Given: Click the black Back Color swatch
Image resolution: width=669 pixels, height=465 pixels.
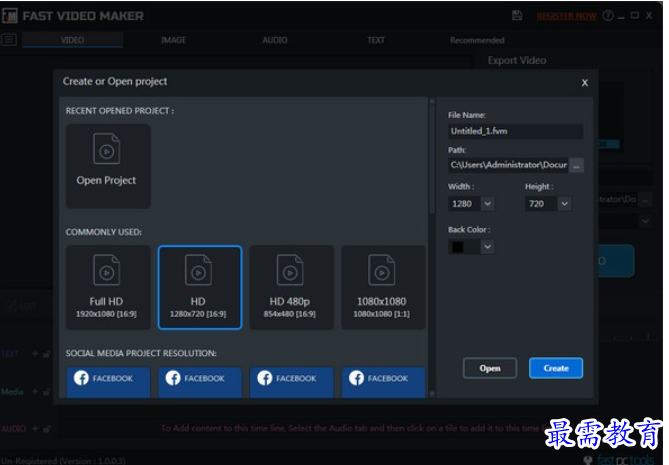Looking at the screenshot, I should click(x=458, y=247).
